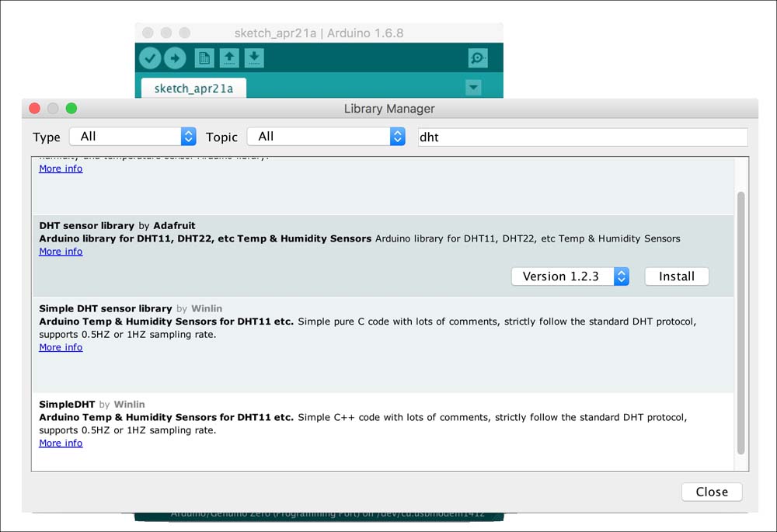Open the More info link in the topmost list entry
This screenshot has width=777, height=532.
coord(61,169)
